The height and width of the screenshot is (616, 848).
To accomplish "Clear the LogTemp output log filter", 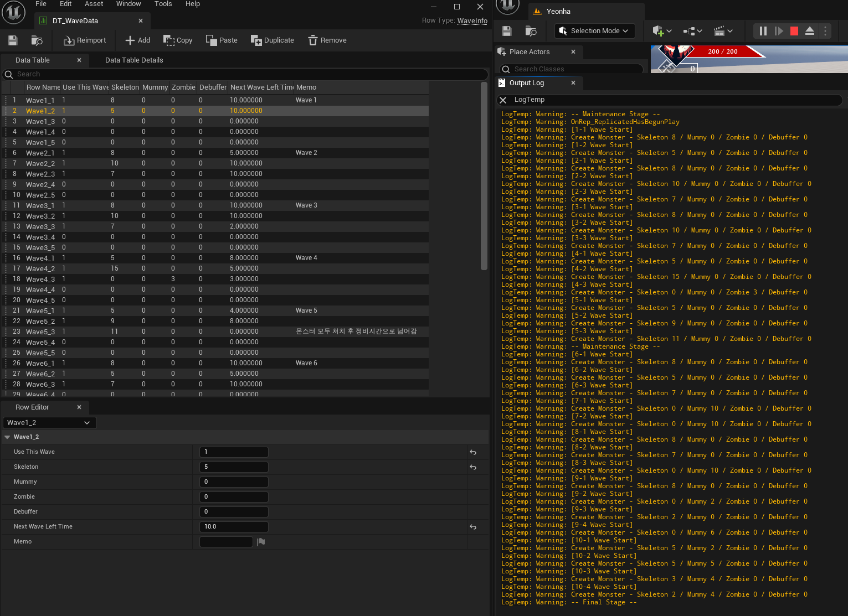I will (503, 100).
